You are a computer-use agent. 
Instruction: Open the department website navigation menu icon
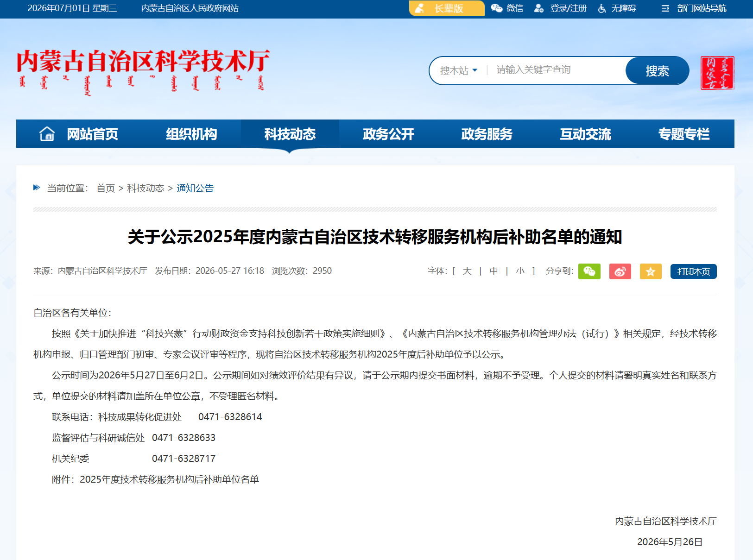coord(665,8)
